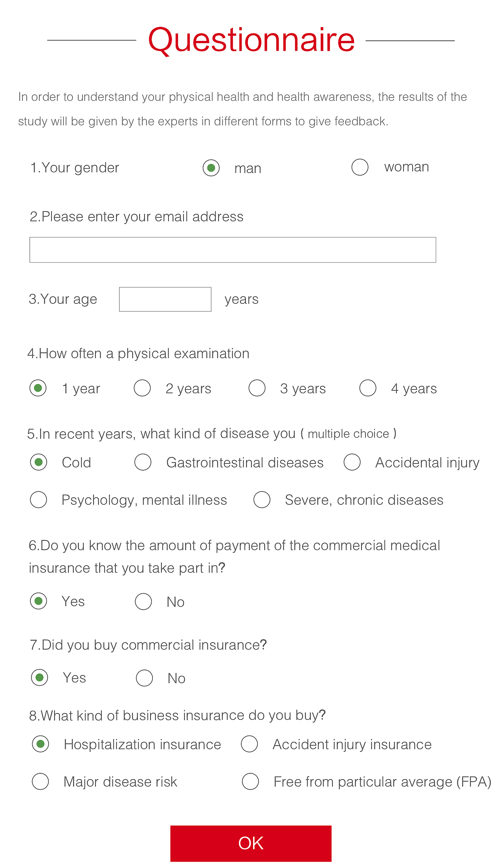Select the 1 year examination option

[38, 388]
